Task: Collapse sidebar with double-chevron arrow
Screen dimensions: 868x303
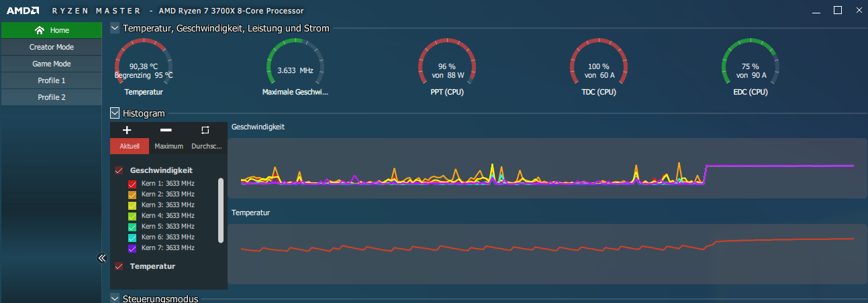Action: tap(102, 258)
